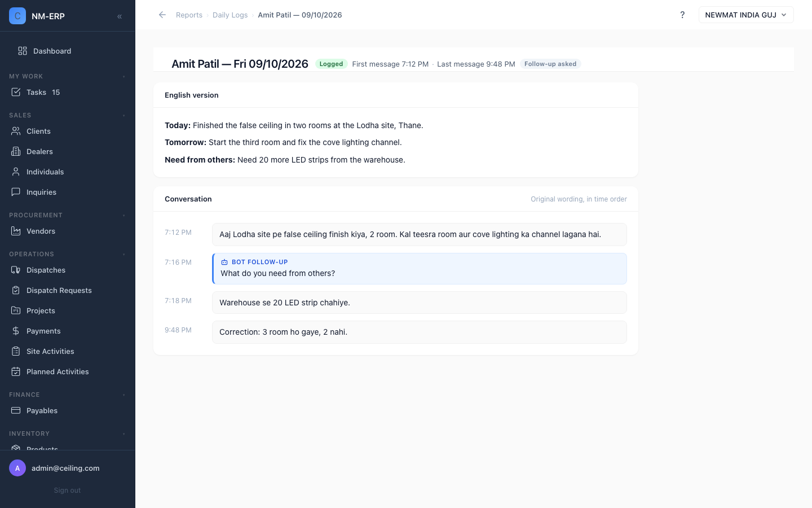Click the 'Tomorrow' summary line
The height and width of the screenshot is (508, 812).
pos(283,142)
